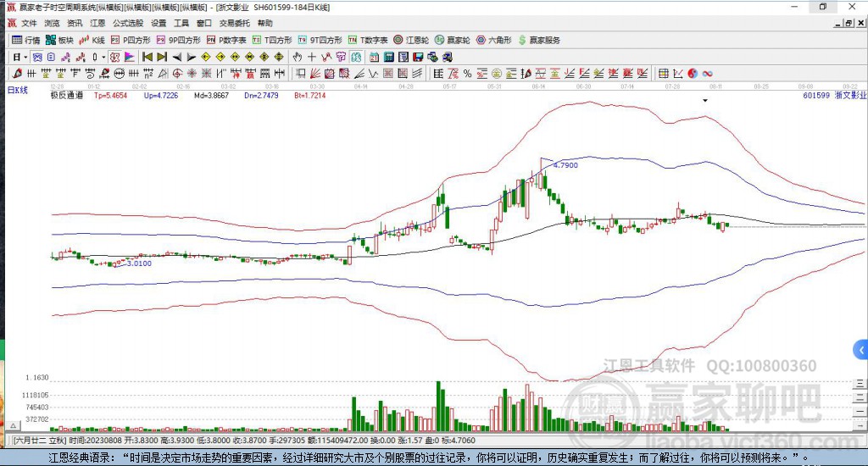This screenshot has height=466, width=868.
Task: Click the 日K线 label
Action: pyautogui.click(x=18, y=90)
